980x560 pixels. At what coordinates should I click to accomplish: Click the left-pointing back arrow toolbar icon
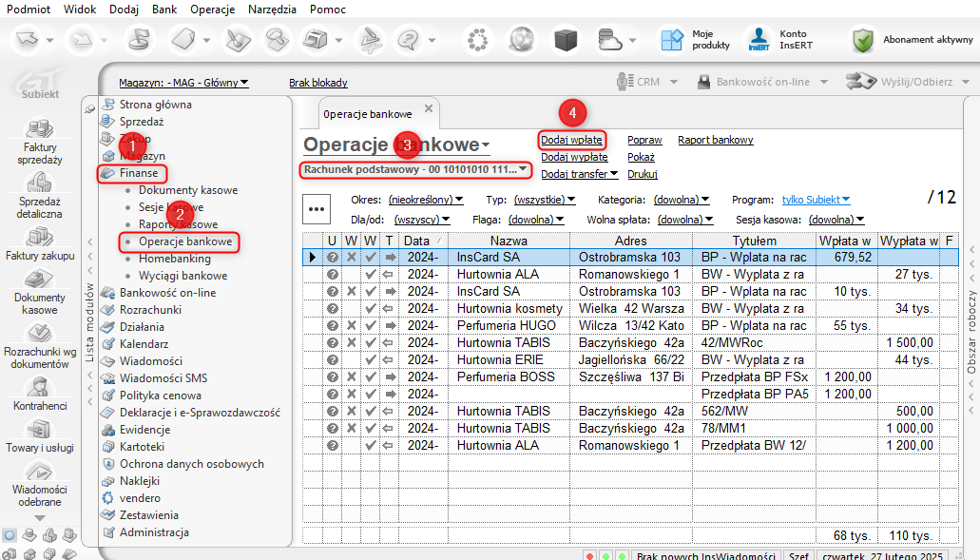[27, 40]
